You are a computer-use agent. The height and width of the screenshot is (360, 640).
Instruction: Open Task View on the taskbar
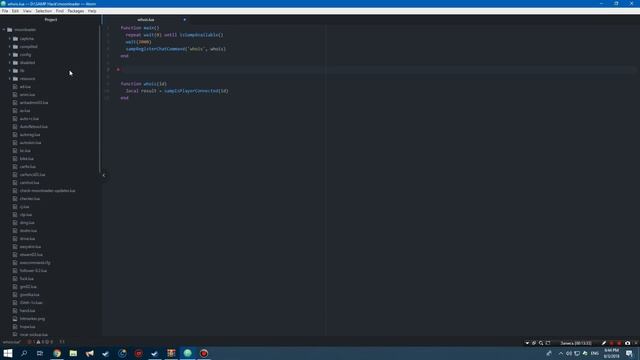pyautogui.click(x=40, y=353)
